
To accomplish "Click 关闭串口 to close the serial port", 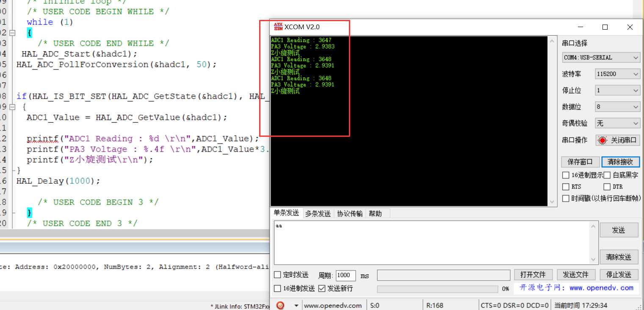I will click(618, 140).
